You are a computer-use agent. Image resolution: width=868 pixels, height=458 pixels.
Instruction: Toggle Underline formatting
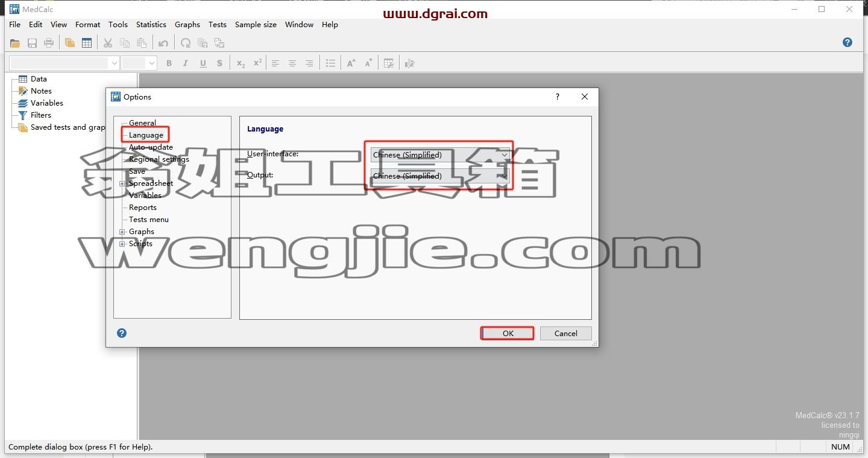(203, 63)
